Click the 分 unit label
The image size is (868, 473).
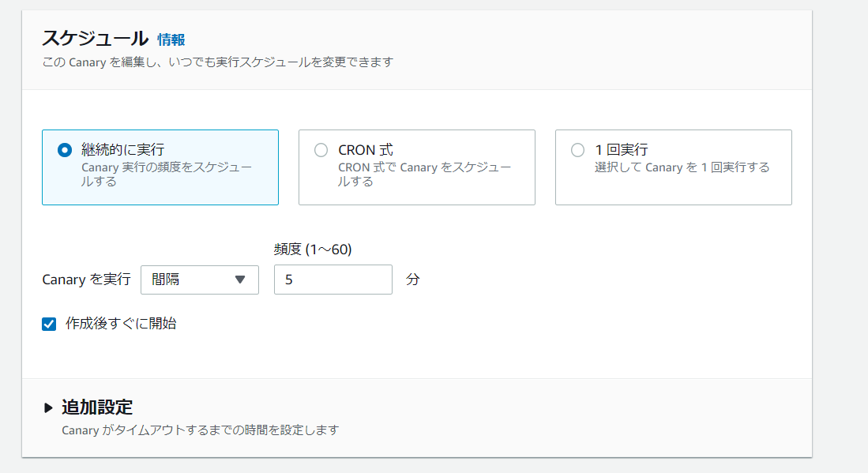pos(412,280)
